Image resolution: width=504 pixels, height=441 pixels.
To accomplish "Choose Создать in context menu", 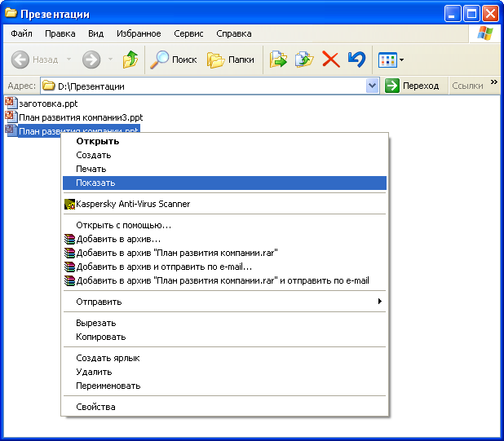I will pos(224,155).
